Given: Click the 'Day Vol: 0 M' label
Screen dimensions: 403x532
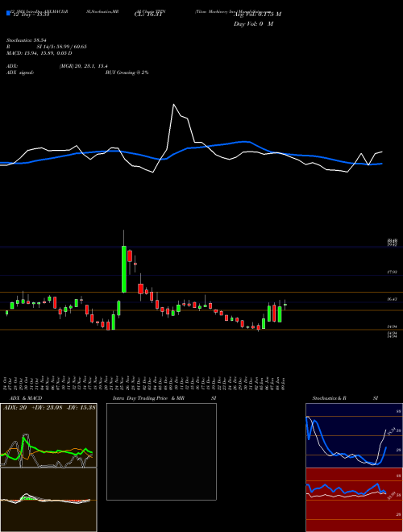Looking at the screenshot, I should coord(253,23).
